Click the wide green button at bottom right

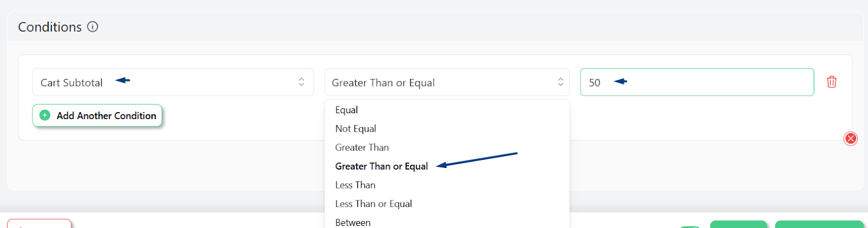pos(819,224)
